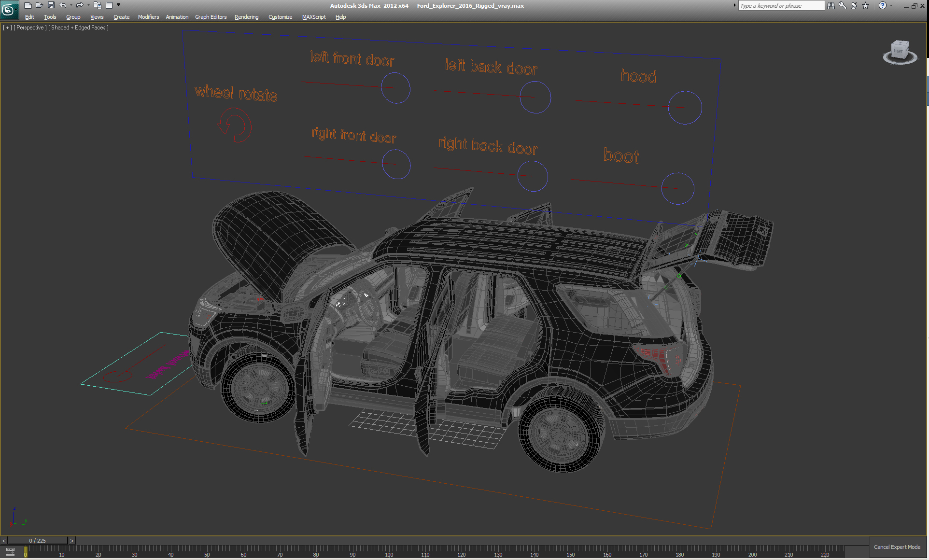Open the Rendering menu
929x560 pixels.
(246, 17)
